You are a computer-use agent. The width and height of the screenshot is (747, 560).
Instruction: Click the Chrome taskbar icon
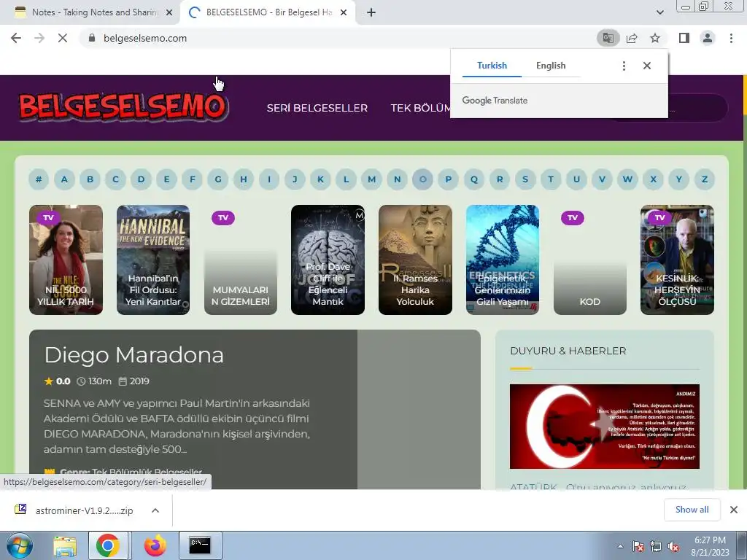[108, 545]
